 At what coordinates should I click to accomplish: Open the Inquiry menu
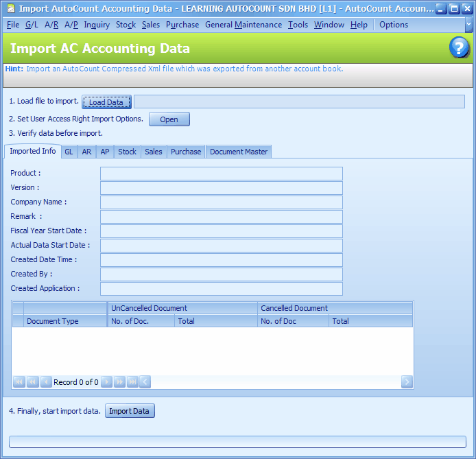coord(97,25)
